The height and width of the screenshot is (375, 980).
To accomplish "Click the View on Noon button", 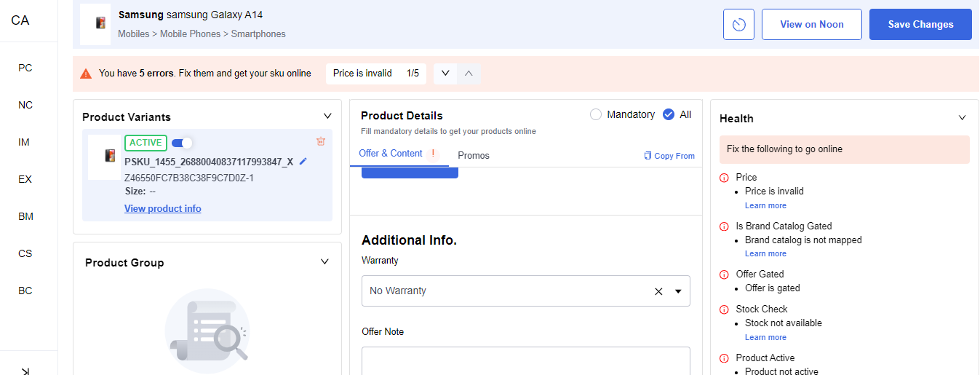I will click(812, 24).
